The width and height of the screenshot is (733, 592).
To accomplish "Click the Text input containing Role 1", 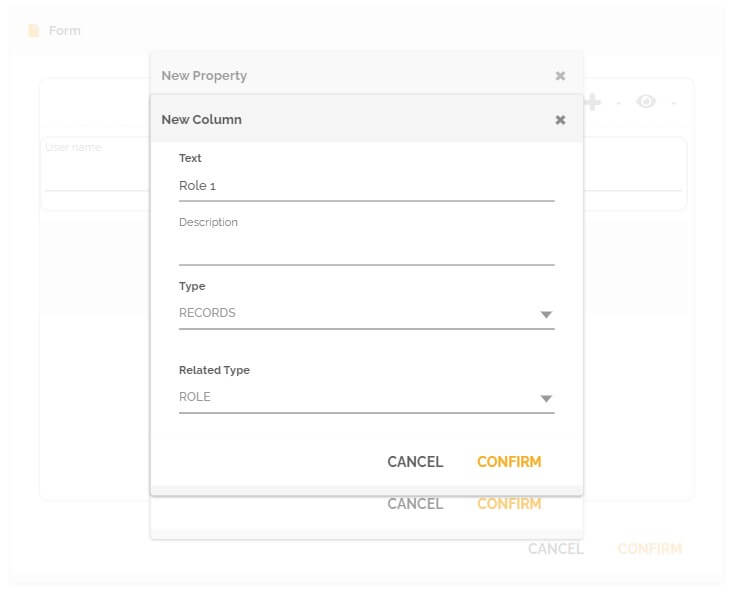I will coord(366,186).
